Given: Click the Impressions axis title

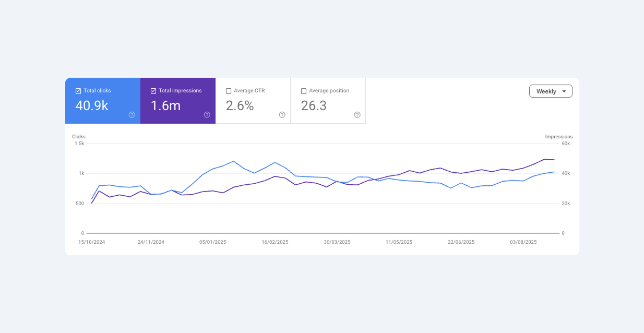Looking at the screenshot, I should coord(558,137).
